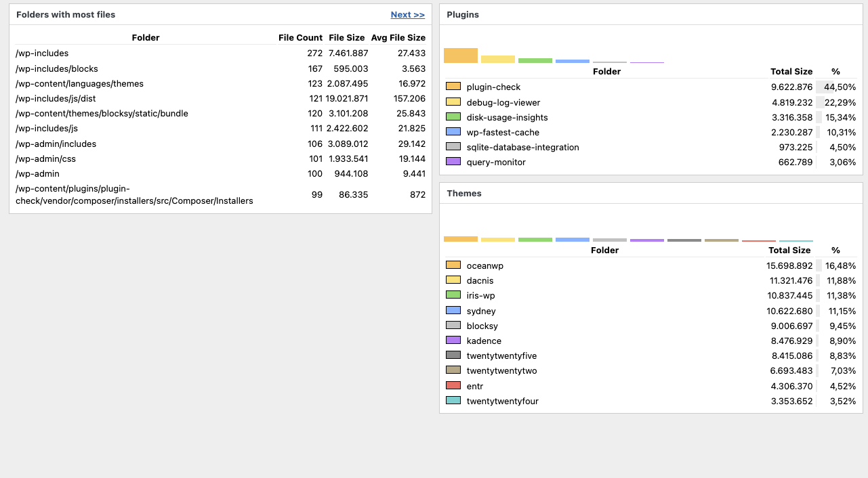Click the plugin-check plugin name
This screenshot has height=478, width=868.
coord(492,87)
